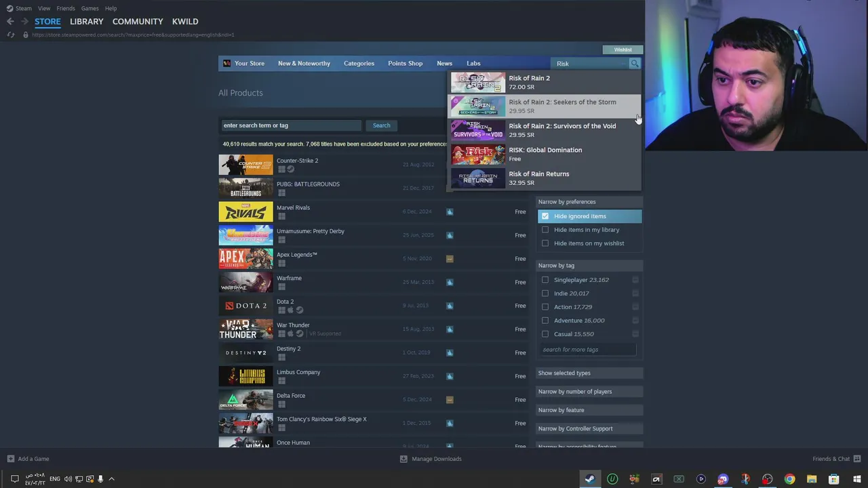
Task: Show hidden system tray icons chevron
Action: coord(112,479)
